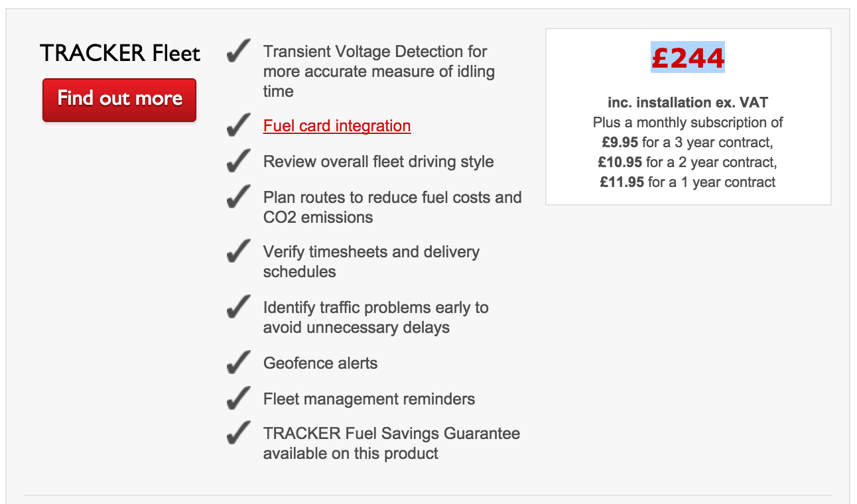The width and height of the screenshot is (857, 504).
Task: Click the £10.95 two year contract price
Action: click(x=620, y=162)
